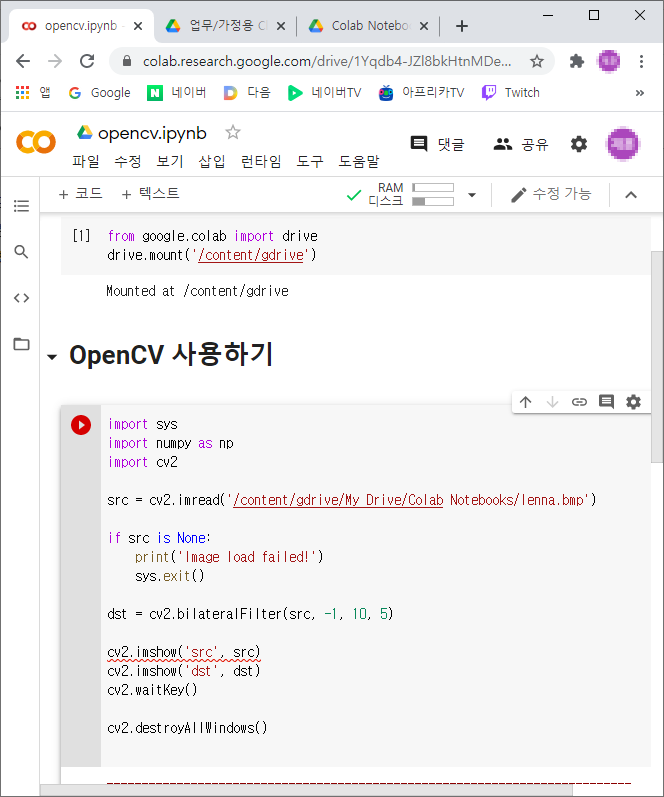This screenshot has height=797, width=664.
Task: Open Chrome profile avatar in toolbar
Action: point(609,62)
